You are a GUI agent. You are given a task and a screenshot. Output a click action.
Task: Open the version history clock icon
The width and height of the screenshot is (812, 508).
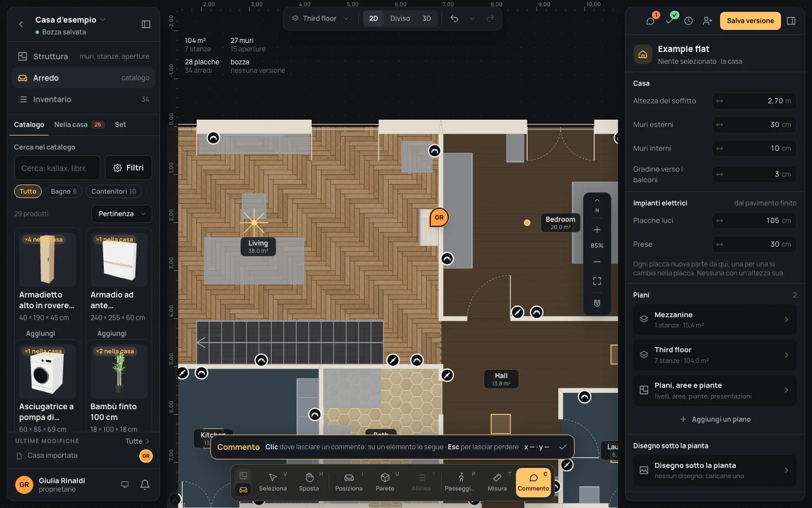point(689,21)
